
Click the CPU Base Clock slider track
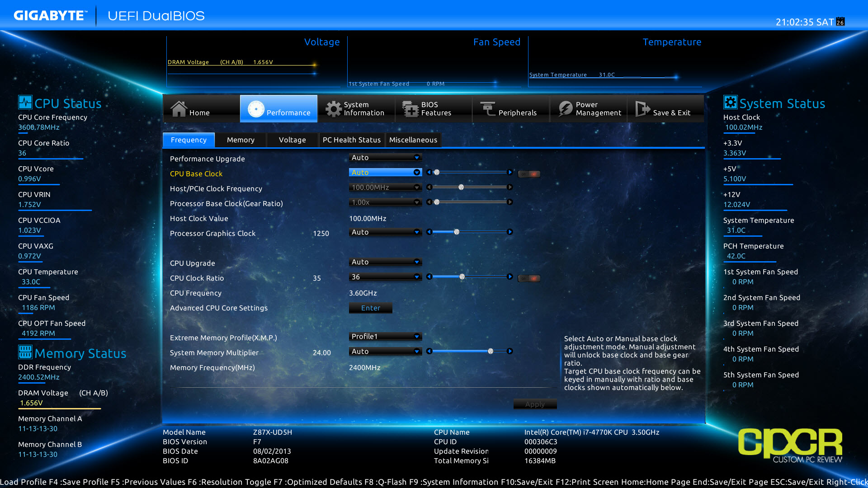click(469, 172)
